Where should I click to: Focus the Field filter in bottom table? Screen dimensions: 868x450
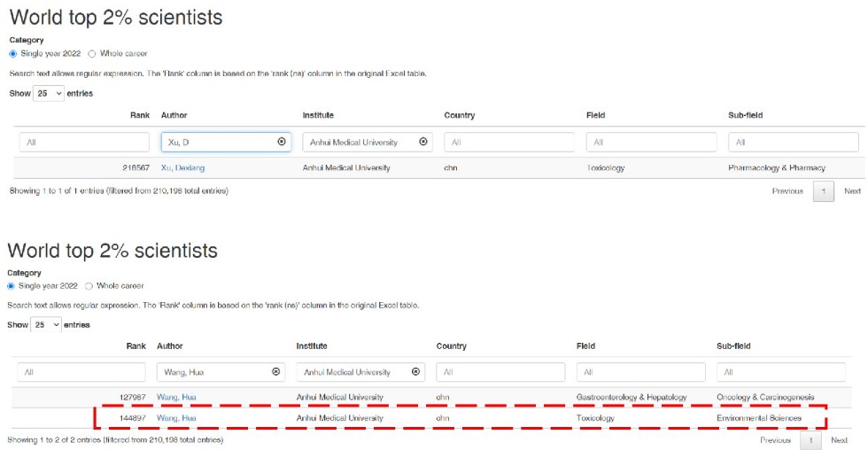641,372
